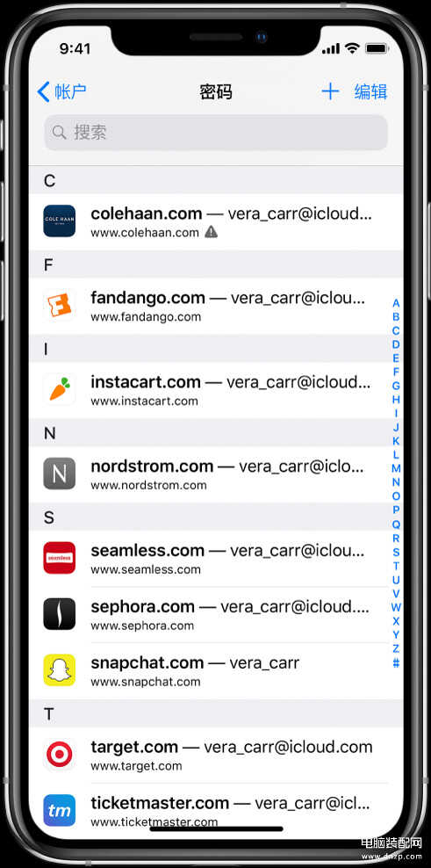Select # at bottom of alphabet index
The image size is (431, 868).
[x=396, y=662]
